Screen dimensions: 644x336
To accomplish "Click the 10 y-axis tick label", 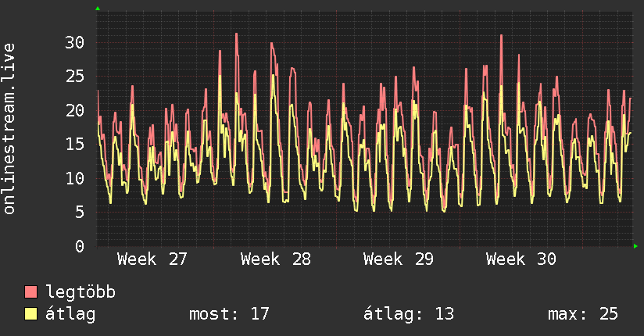I will (x=75, y=178).
